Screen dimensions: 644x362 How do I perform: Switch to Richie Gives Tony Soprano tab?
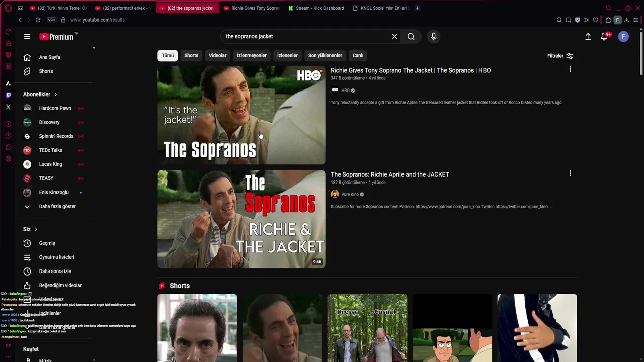252,8
